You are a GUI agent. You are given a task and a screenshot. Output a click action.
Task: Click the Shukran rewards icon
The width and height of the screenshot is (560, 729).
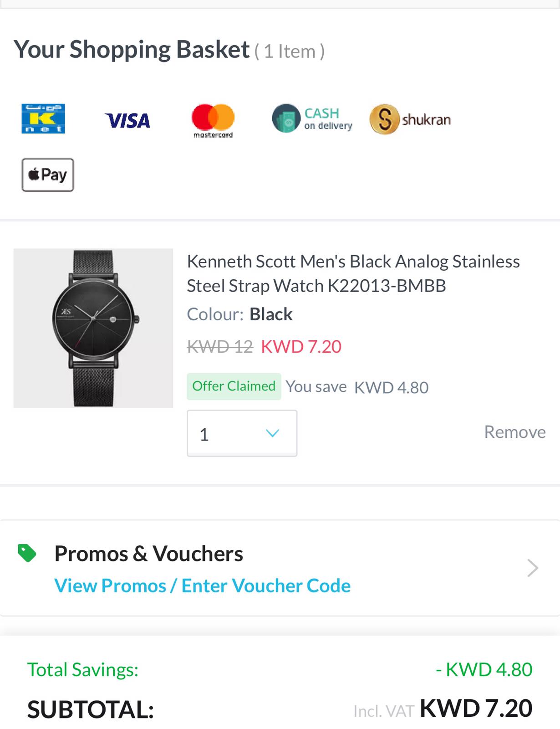410,119
